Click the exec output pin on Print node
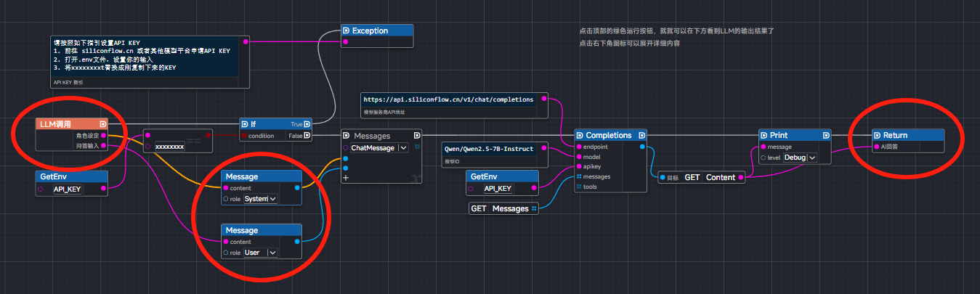This screenshot has width=980, height=294. point(827,135)
